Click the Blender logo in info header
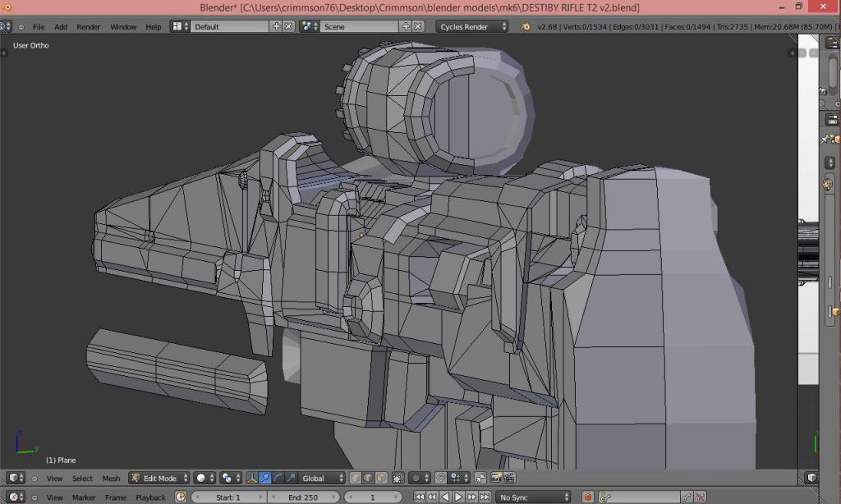Viewport: 841px width, 504px height. pyautogui.click(x=526, y=26)
